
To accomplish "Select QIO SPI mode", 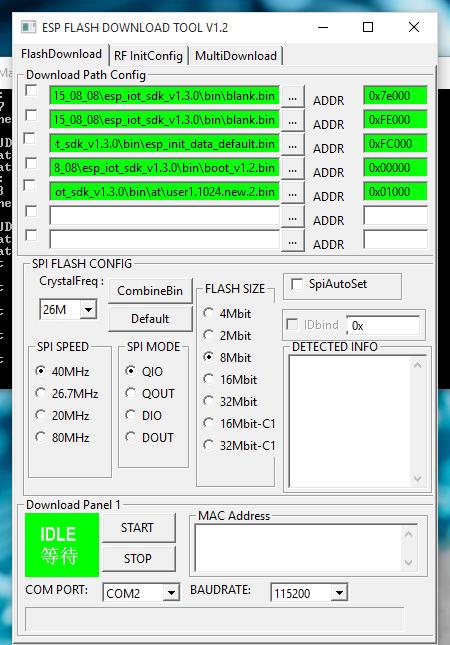I will pyautogui.click(x=130, y=371).
